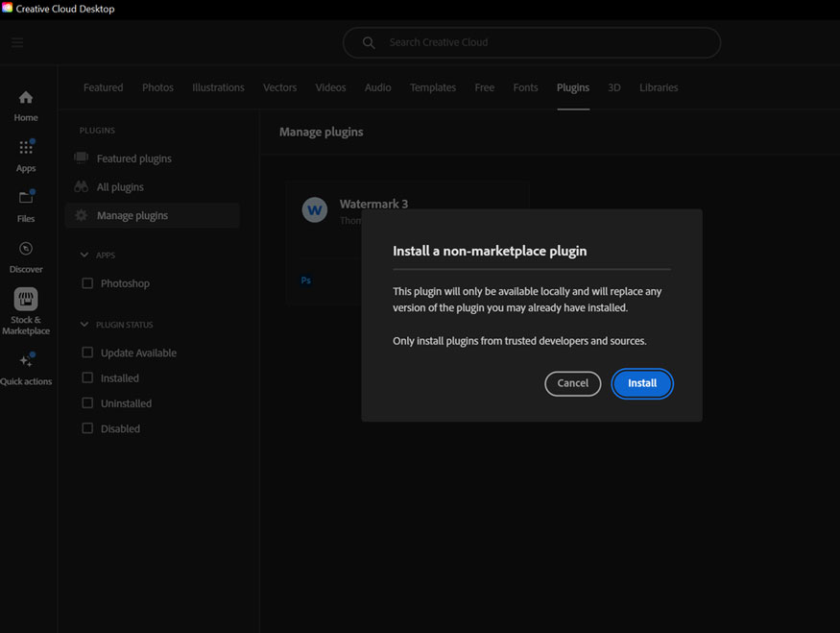The image size is (840, 633).
Task: Select the Apps icon in the left sidebar
Action: (25, 152)
